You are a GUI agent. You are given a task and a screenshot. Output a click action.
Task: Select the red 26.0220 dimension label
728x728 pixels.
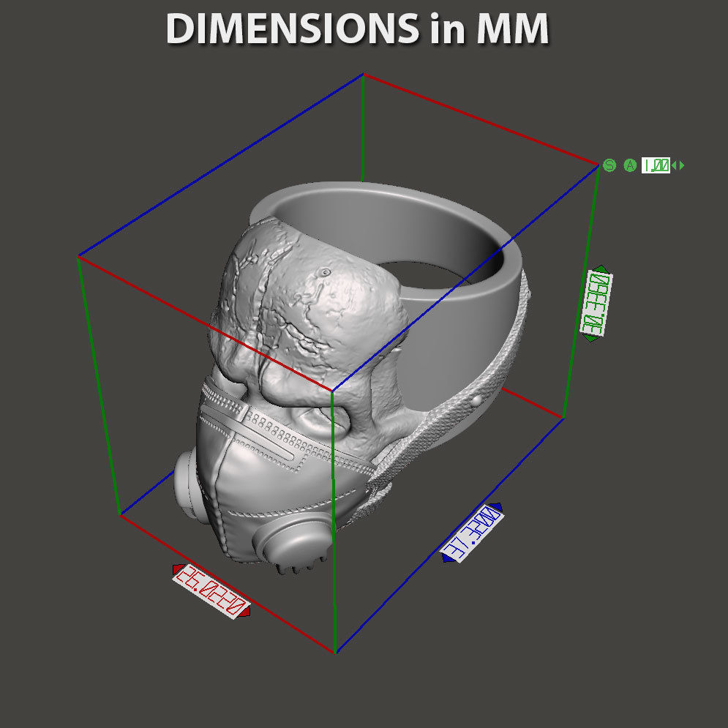211,591
